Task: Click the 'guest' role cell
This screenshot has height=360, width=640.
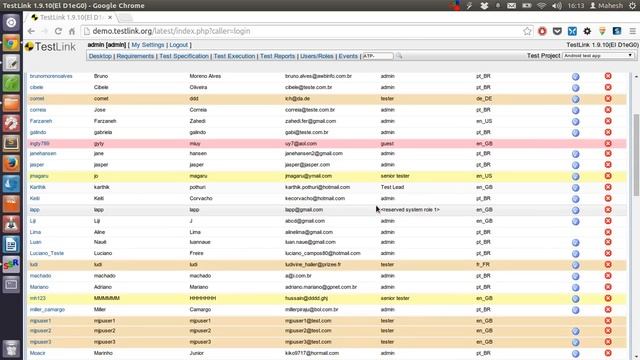Action: coord(387,143)
